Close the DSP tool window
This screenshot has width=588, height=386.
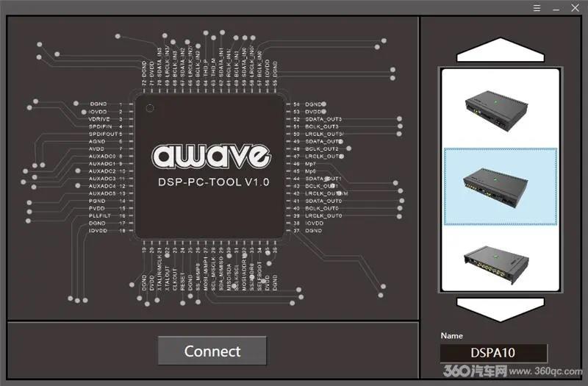575,8
